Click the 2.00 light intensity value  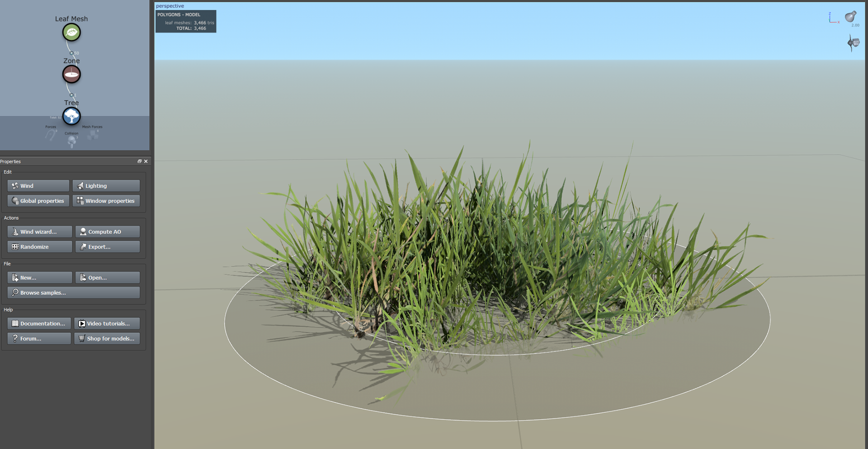(x=855, y=25)
